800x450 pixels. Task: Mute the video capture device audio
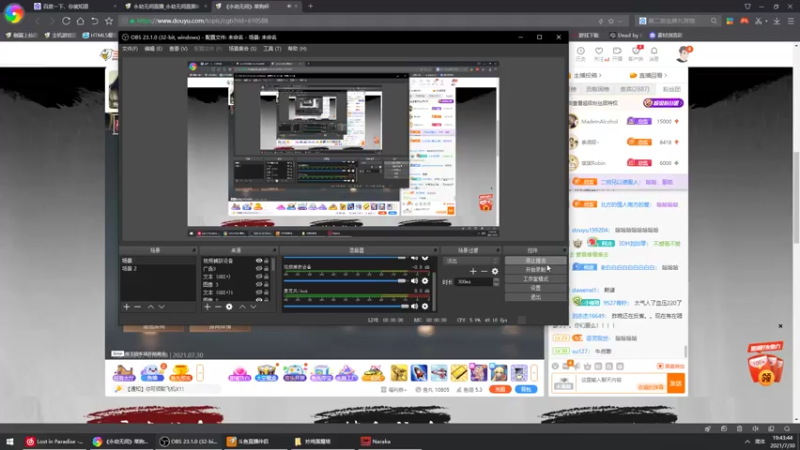click(x=414, y=281)
